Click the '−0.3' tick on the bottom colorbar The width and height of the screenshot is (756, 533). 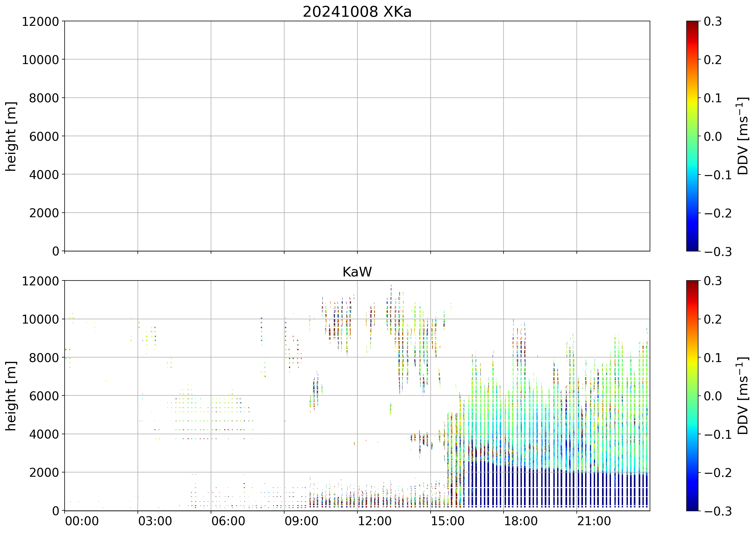coord(718,511)
